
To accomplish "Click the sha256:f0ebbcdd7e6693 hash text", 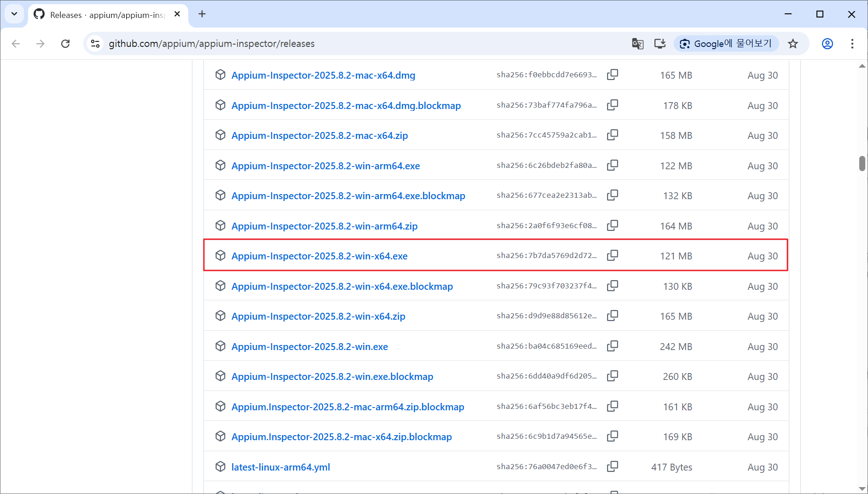I will pyautogui.click(x=546, y=75).
